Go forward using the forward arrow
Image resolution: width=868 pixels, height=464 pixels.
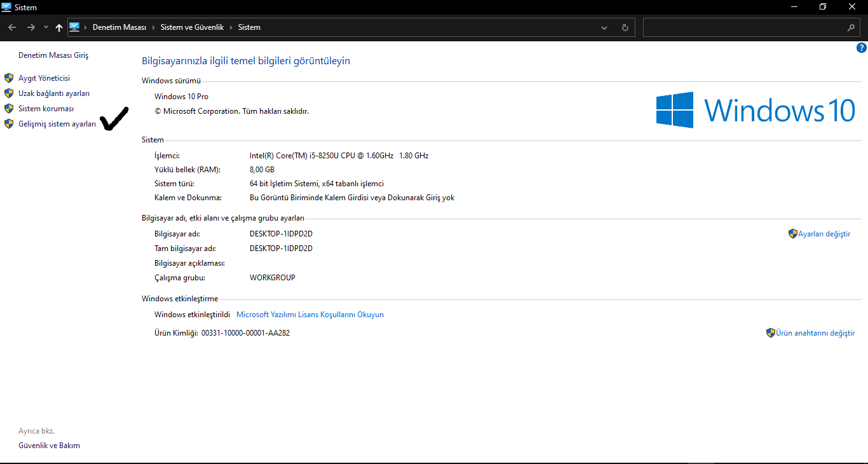tap(31, 27)
